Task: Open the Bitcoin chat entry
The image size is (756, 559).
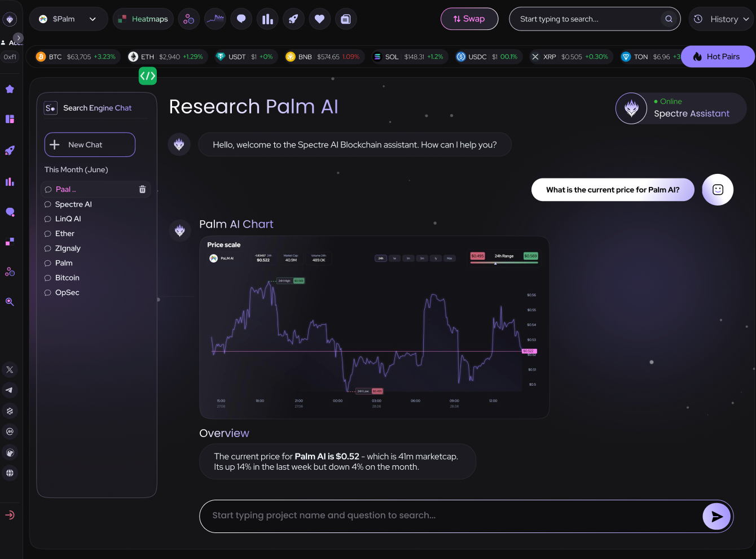Action: tap(67, 278)
